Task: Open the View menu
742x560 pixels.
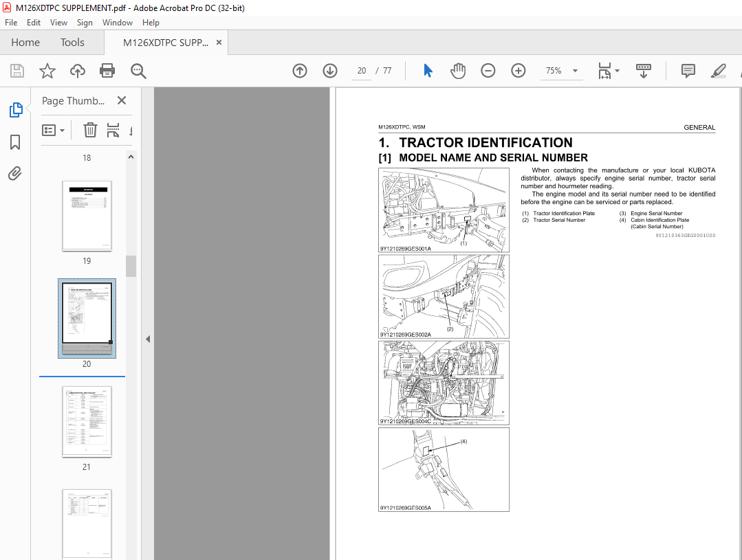Action: click(58, 22)
